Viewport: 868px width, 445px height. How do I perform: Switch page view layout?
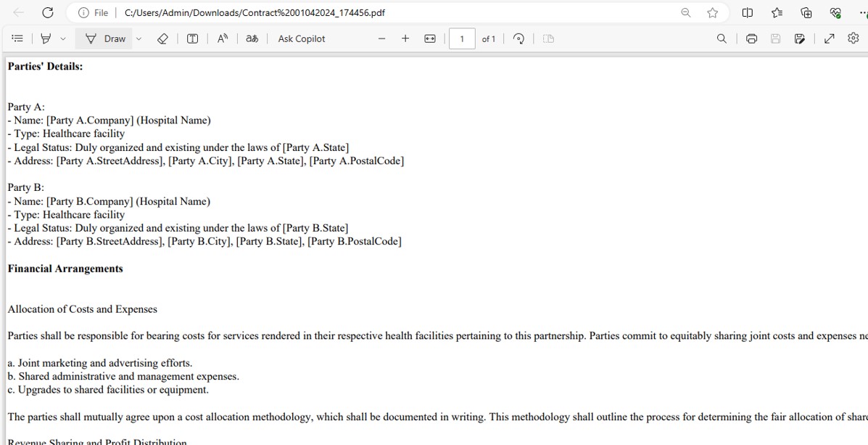click(548, 38)
